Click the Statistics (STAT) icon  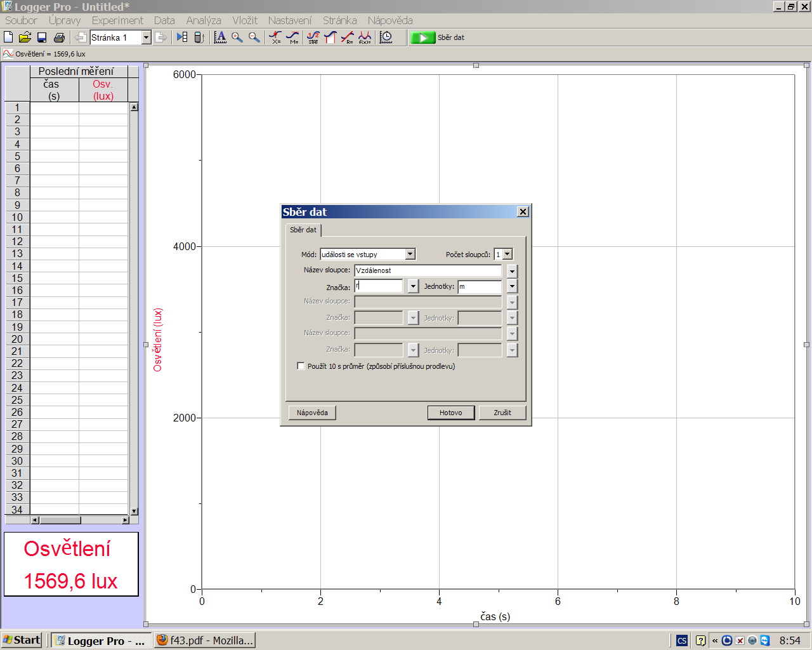[313, 37]
